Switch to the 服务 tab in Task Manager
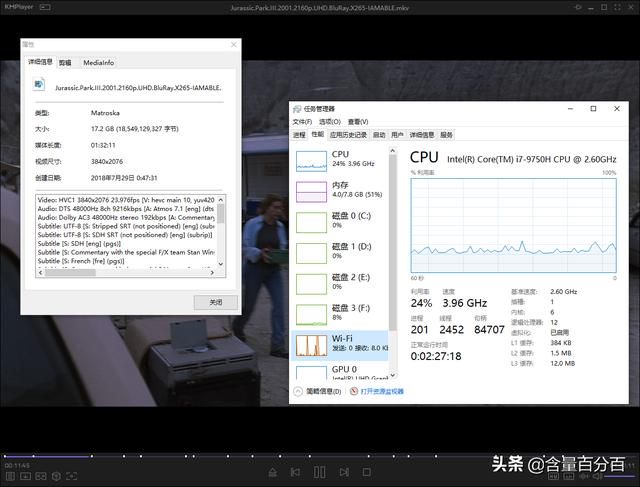Screen dimensions: 640x487 point(446,135)
